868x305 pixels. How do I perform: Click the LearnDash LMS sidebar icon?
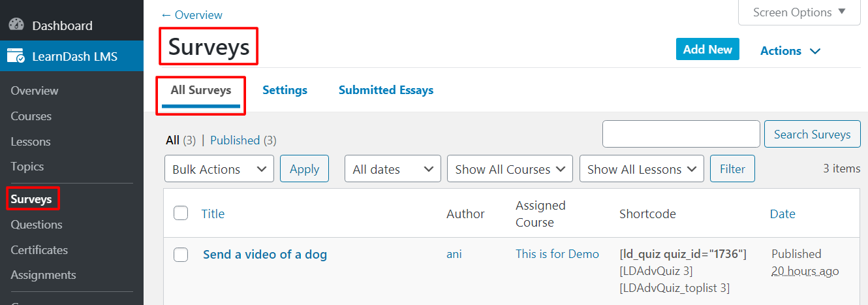tap(16, 56)
